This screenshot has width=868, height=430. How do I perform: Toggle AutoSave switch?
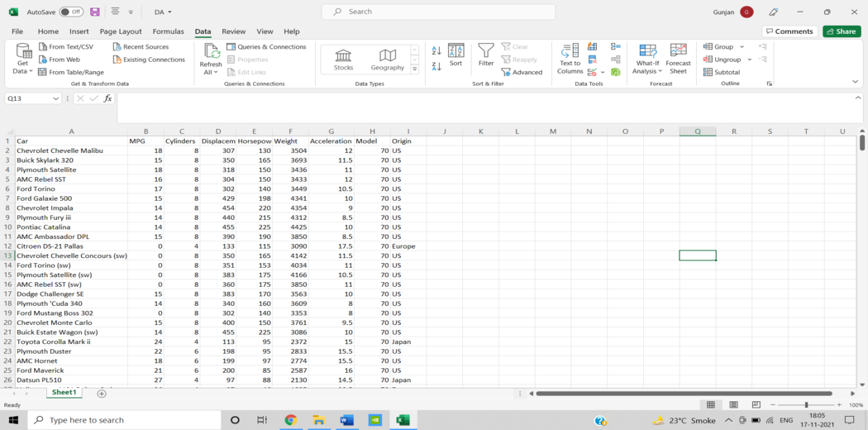[x=71, y=12]
